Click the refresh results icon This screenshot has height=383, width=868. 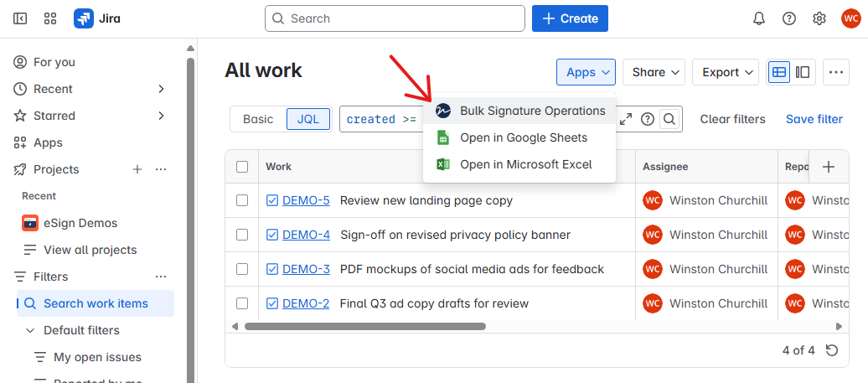point(832,350)
